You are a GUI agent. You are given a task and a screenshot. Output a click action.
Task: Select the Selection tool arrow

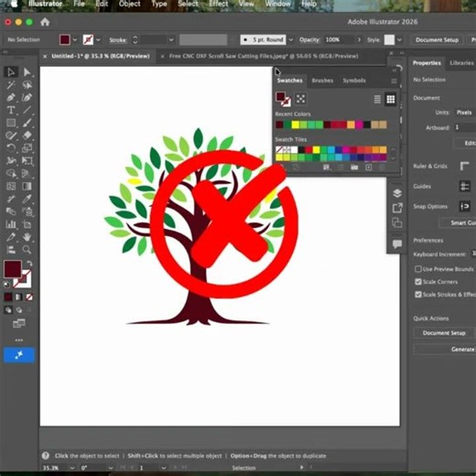pos(11,72)
